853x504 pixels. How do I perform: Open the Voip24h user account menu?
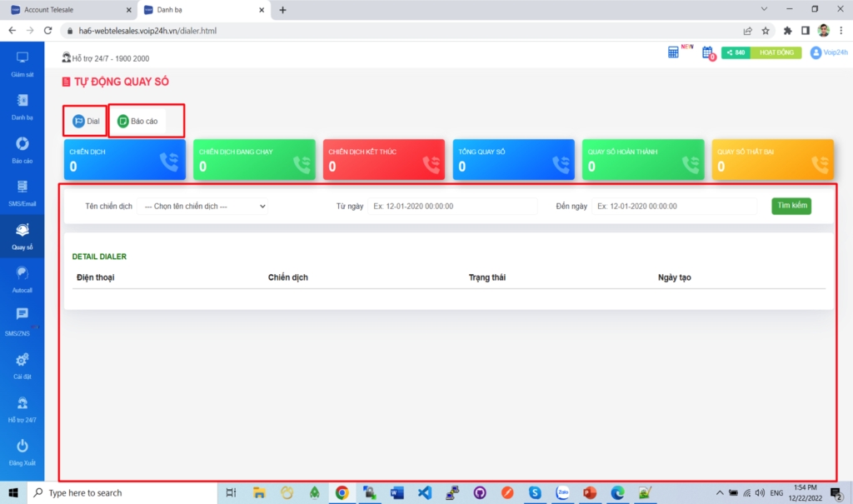[828, 52]
